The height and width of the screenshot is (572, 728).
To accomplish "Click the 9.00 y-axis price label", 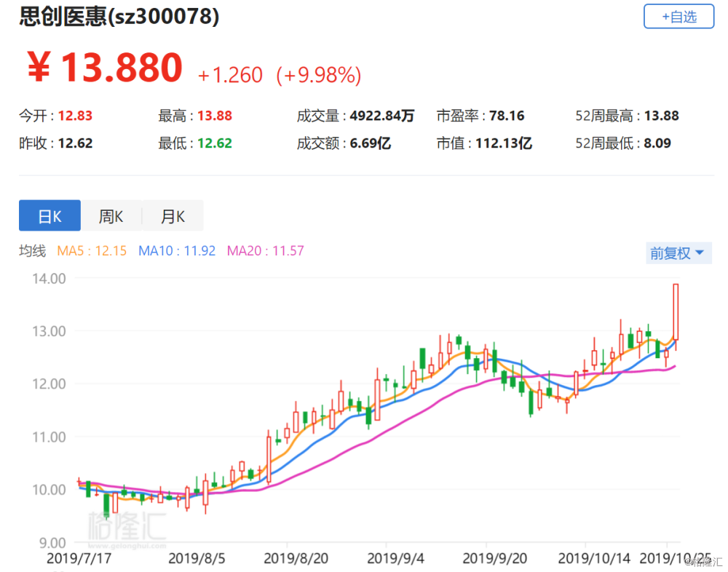I will (52, 542).
